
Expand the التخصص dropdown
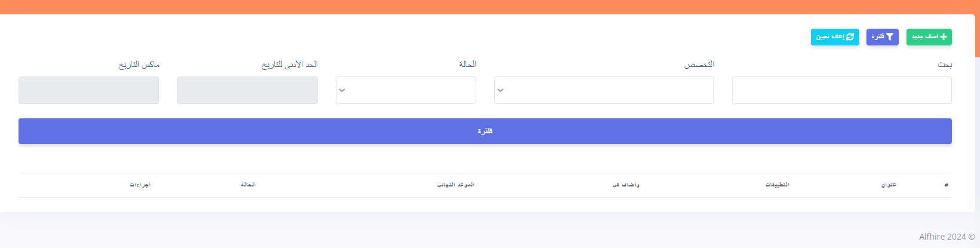click(x=604, y=90)
